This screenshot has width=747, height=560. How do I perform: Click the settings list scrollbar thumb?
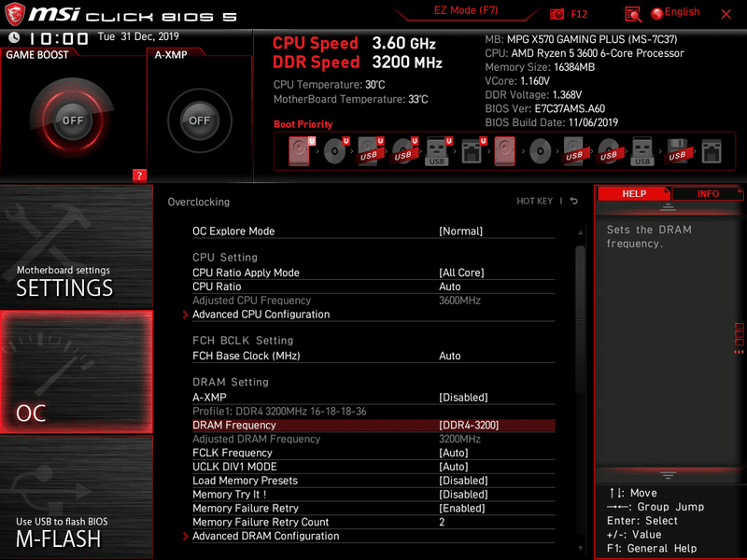point(580,319)
